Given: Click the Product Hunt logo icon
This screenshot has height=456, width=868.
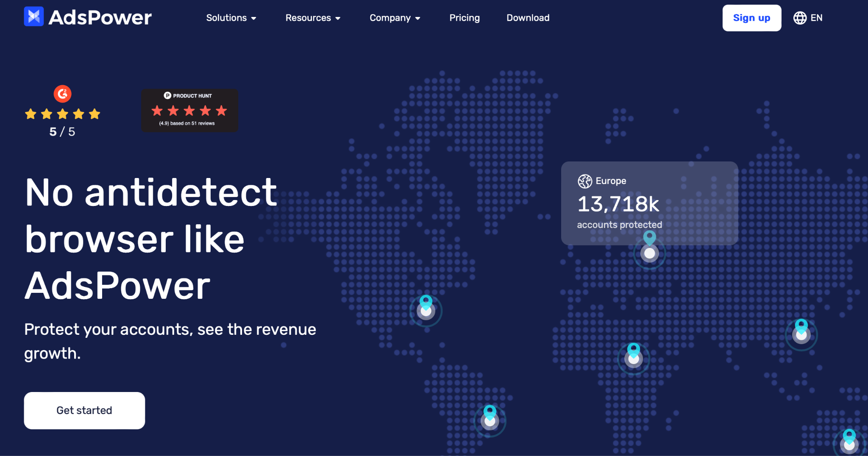Looking at the screenshot, I should coord(167,96).
